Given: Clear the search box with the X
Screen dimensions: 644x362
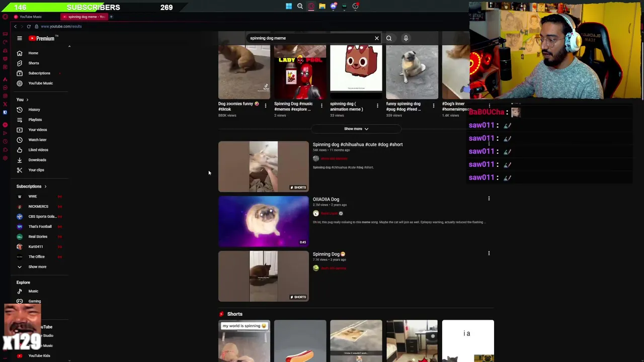Looking at the screenshot, I should (x=376, y=38).
